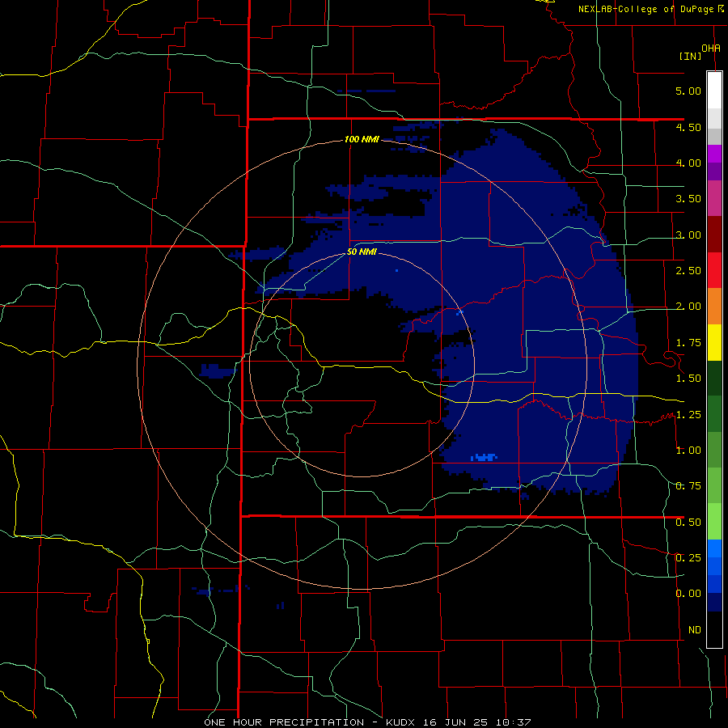Click the 3.00 legend value
Viewport: 728px width, 728px height.
(x=688, y=235)
